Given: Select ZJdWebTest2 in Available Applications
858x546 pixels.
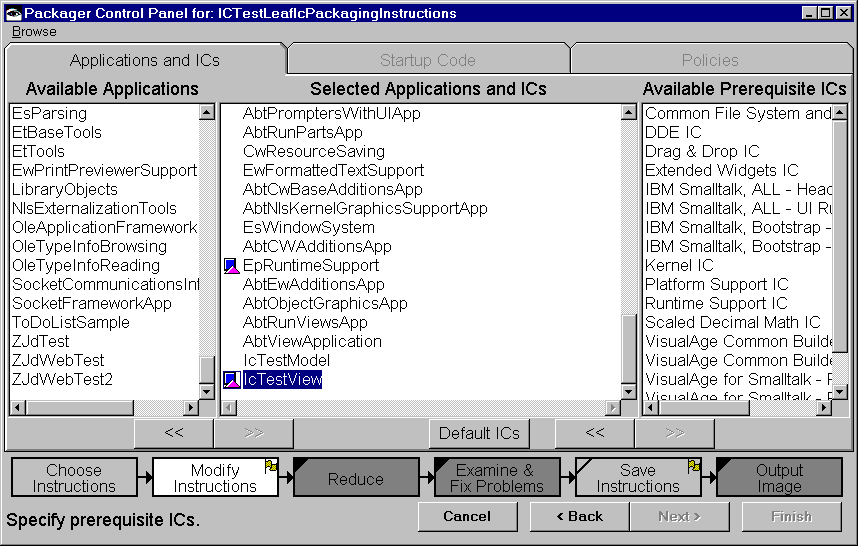Looking at the screenshot, I should [x=62, y=380].
